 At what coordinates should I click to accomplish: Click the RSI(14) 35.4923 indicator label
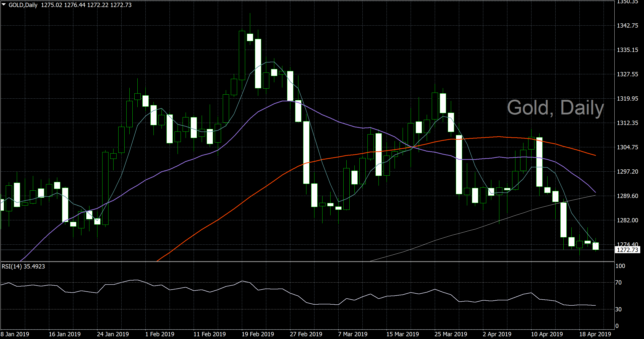point(23,266)
